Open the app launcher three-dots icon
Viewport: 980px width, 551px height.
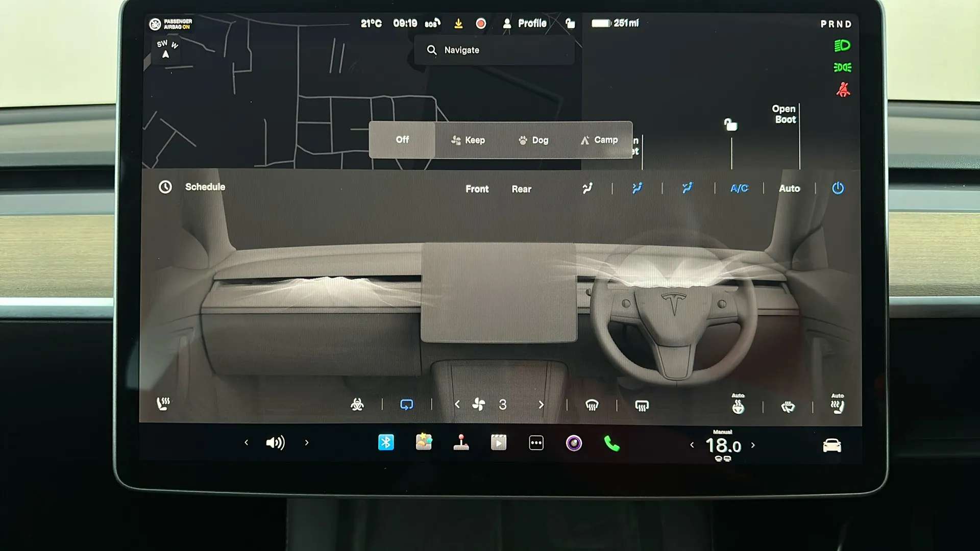536,443
